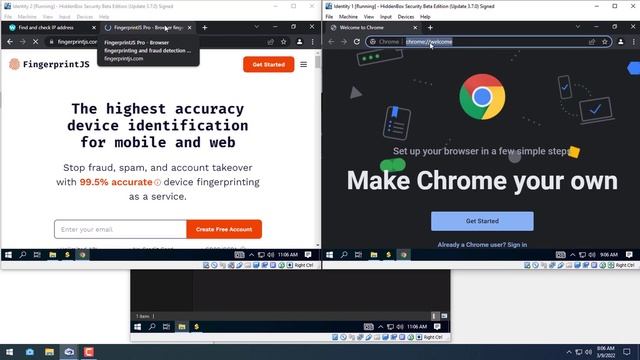This screenshot has width=640, height=360.
Task: Open File Explorer in the Identity 2 VM taskbar
Action: click(53, 255)
